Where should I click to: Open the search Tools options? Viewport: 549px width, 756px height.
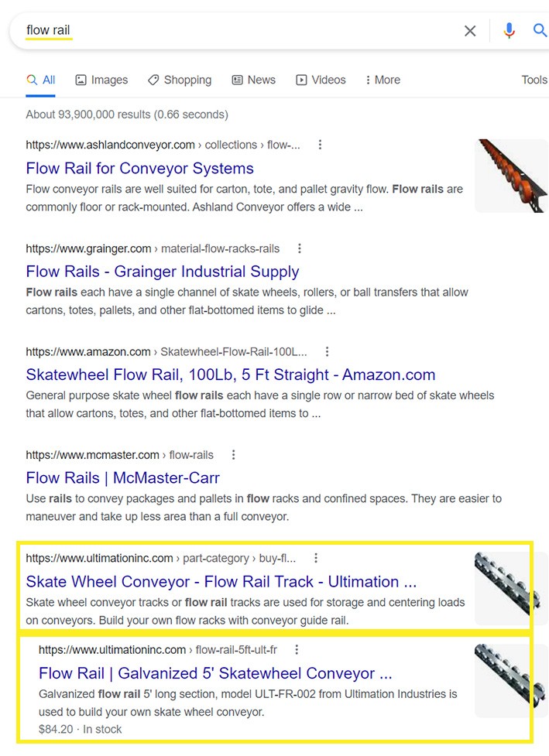(534, 80)
